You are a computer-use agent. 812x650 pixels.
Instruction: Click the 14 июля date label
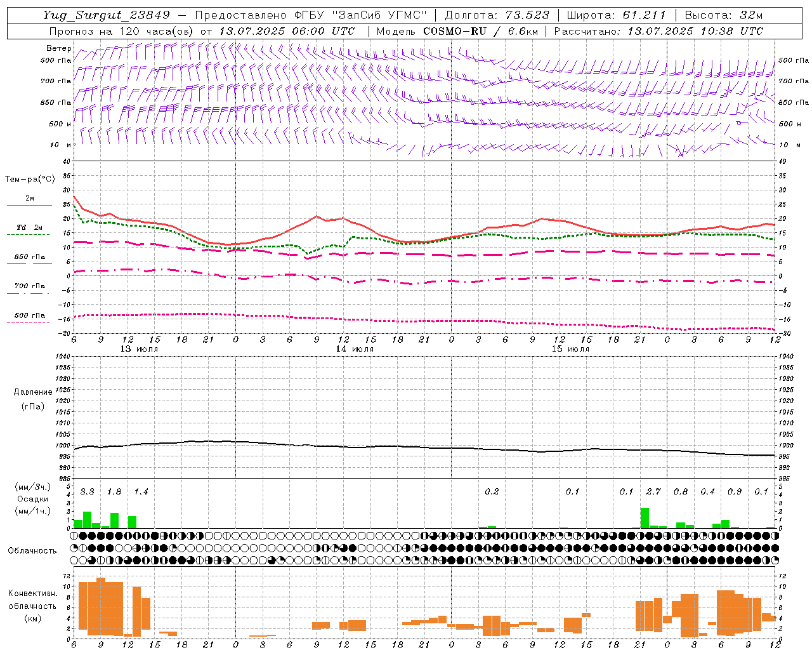[355, 349]
